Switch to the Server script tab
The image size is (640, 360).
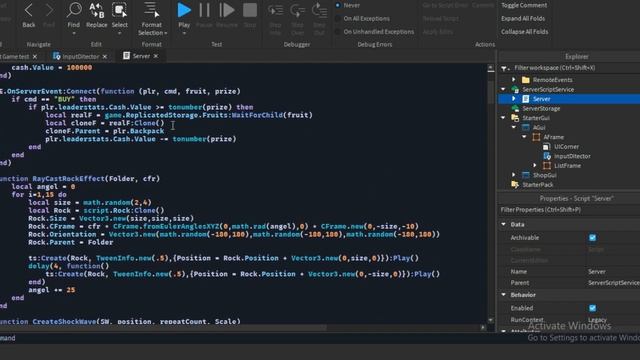click(141, 56)
